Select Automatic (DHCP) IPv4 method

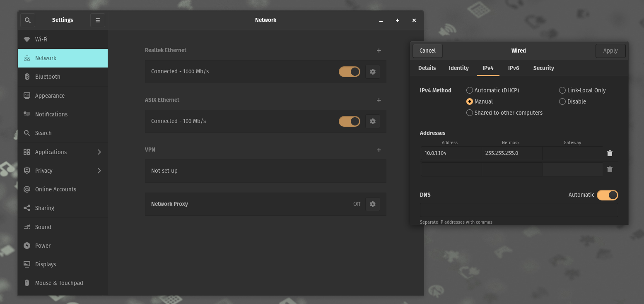click(492, 90)
